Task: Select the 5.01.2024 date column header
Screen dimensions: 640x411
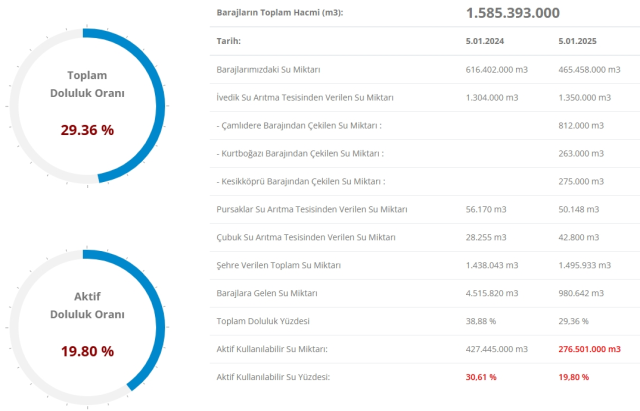Action: click(485, 41)
